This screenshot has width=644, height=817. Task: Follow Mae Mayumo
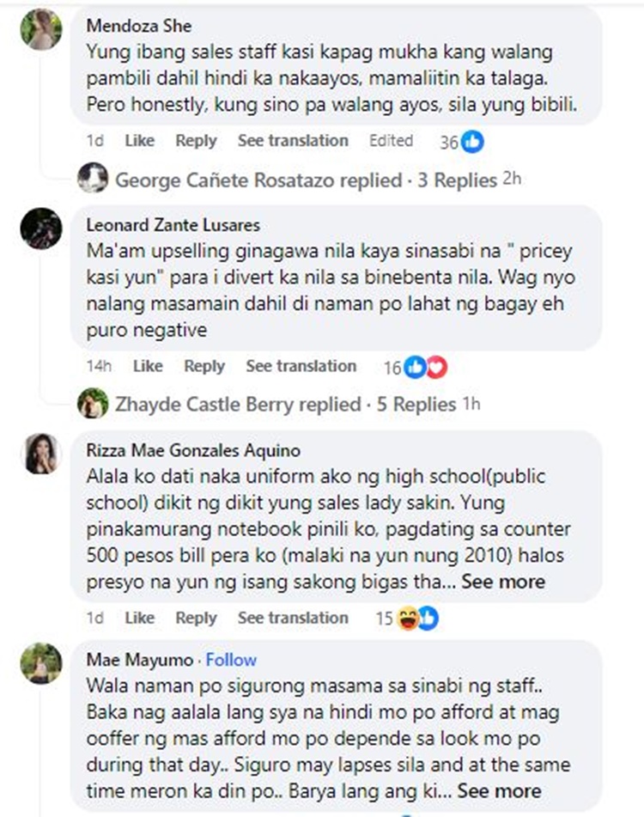(x=231, y=660)
